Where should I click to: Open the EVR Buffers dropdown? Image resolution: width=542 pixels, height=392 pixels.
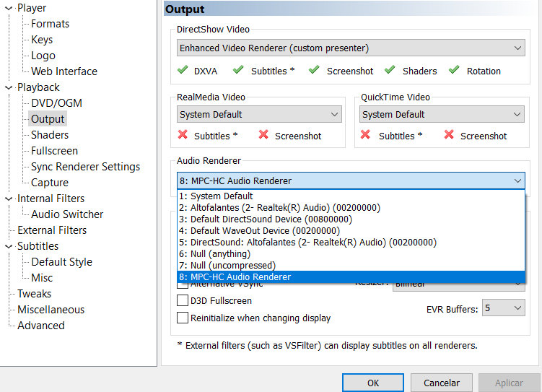click(x=504, y=308)
